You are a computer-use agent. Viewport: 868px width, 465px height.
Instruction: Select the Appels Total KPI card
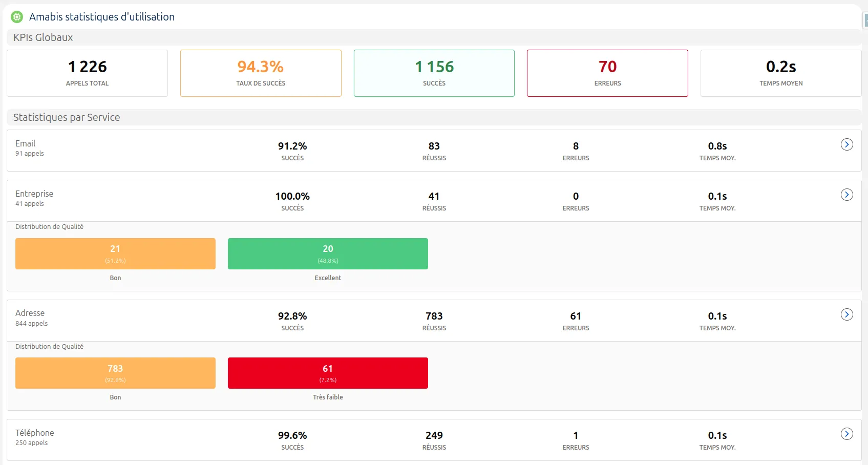(87, 73)
